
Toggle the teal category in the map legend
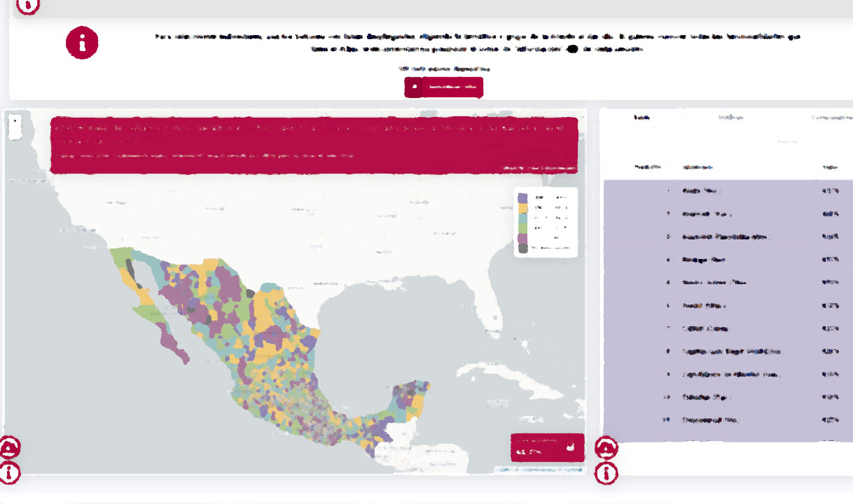tap(522, 218)
